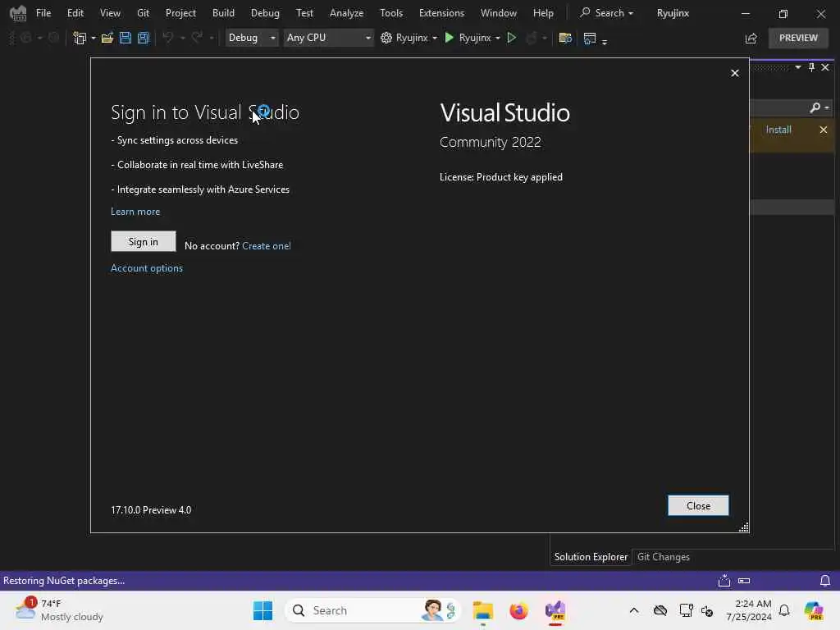Dismiss the Install notification bar
The width and height of the screenshot is (840, 630).
click(x=824, y=130)
